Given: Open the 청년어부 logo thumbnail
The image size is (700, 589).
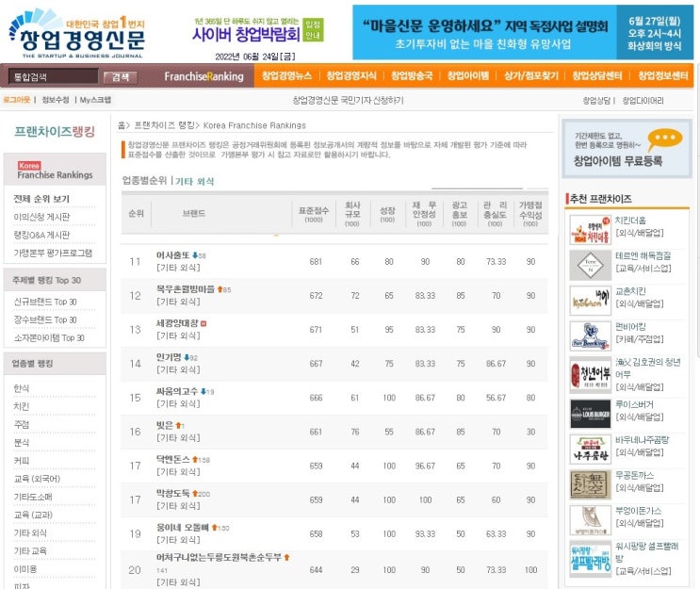Looking at the screenshot, I should coord(590,375).
